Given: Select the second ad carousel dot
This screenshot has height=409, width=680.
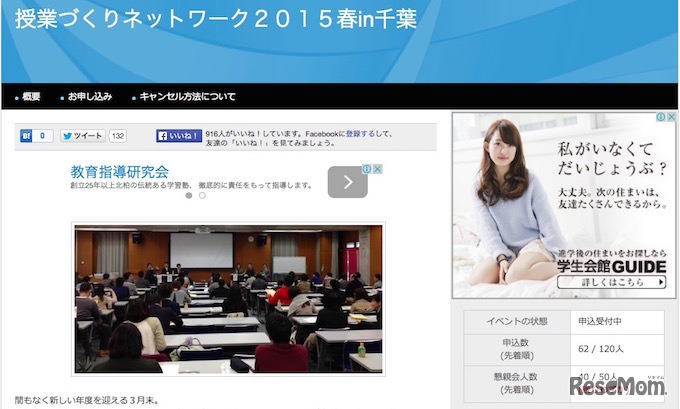Looking at the screenshot, I should (202, 196).
